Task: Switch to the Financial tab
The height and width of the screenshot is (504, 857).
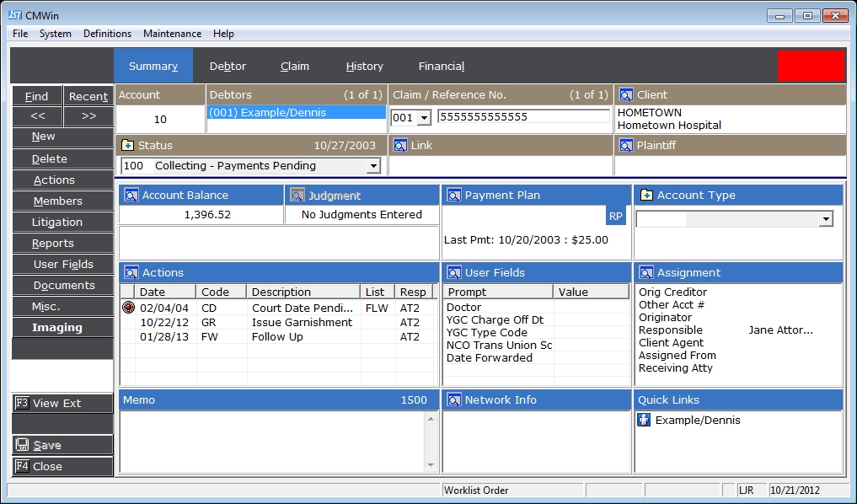Action: tap(441, 67)
